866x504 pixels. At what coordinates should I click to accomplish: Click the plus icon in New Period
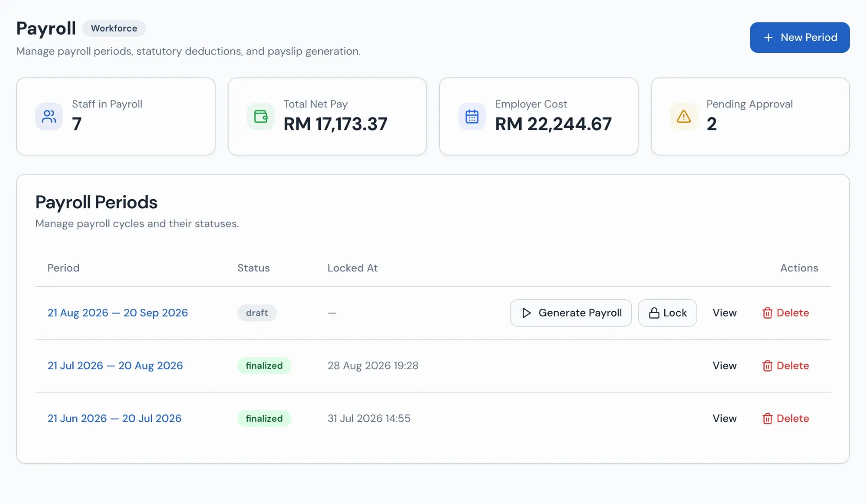point(768,38)
